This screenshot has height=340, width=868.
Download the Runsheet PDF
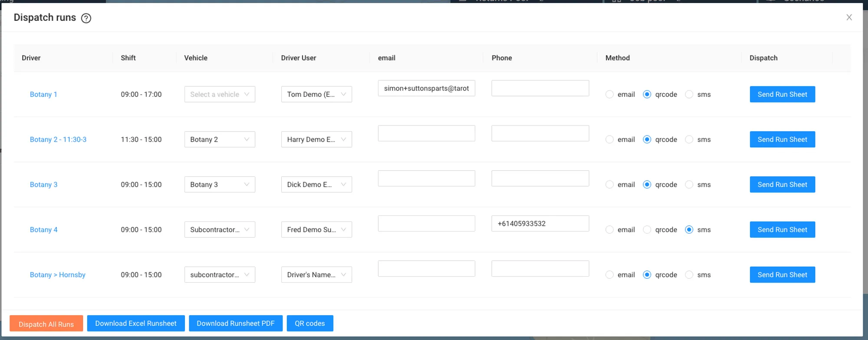click(x=236, y=323)
